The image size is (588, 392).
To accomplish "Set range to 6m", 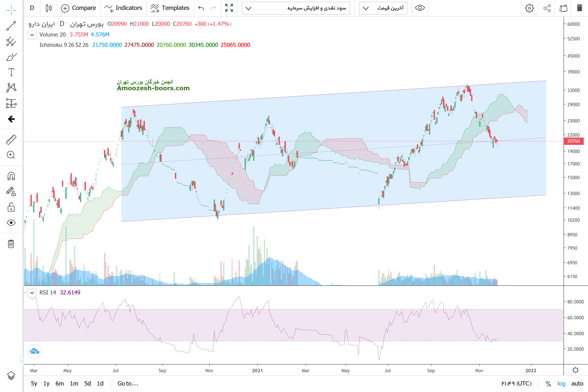I will coord(60,383).
